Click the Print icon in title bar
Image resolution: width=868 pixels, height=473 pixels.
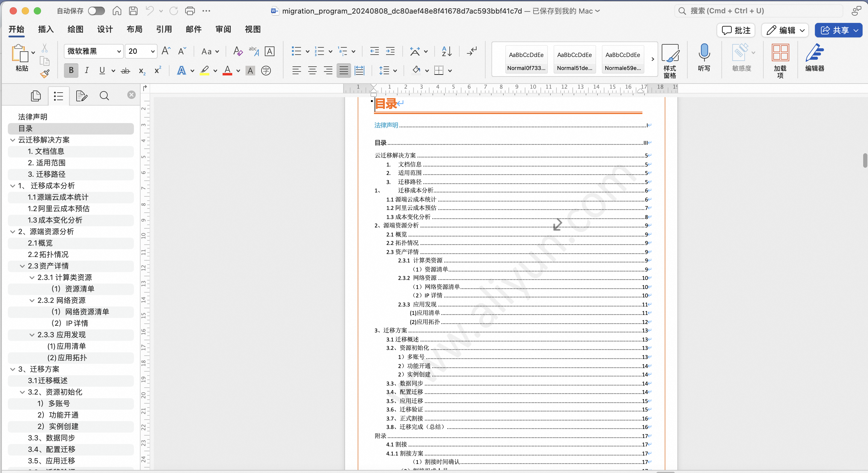(190, 11)
